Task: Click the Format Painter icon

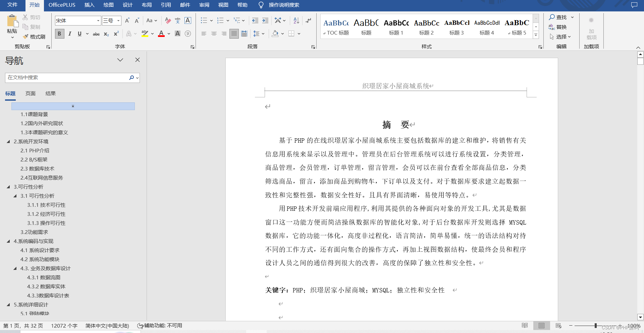Action: 25,37
